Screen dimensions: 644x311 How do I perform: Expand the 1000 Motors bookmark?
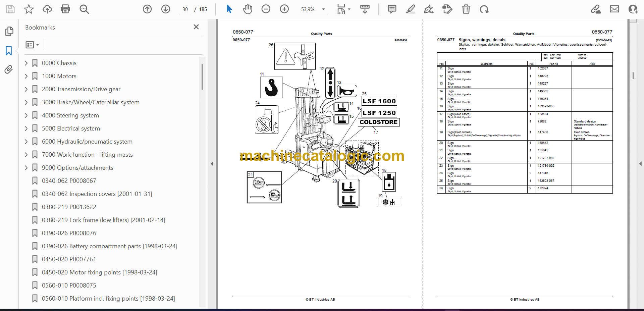(26, 76)
